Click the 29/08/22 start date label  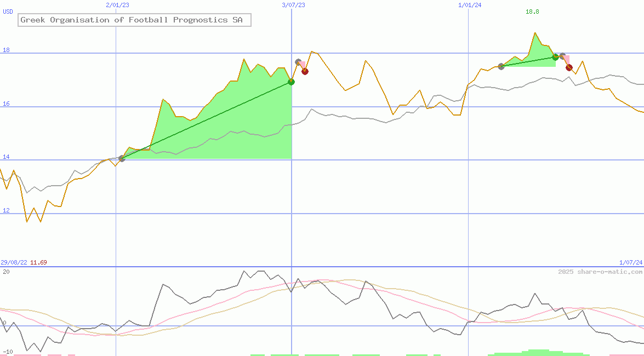click(14, 262)
